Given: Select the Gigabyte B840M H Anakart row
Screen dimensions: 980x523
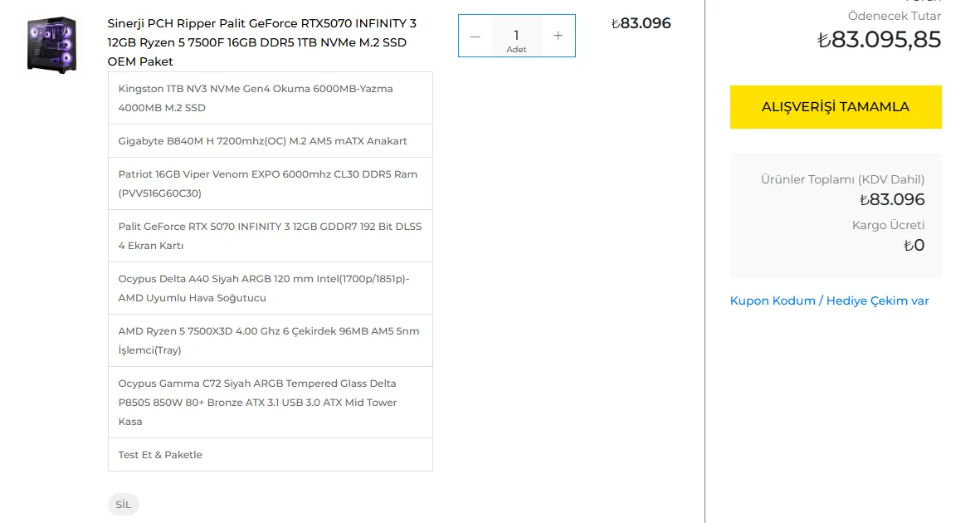Looking at the screenshot, I should (x=270, y=141).
